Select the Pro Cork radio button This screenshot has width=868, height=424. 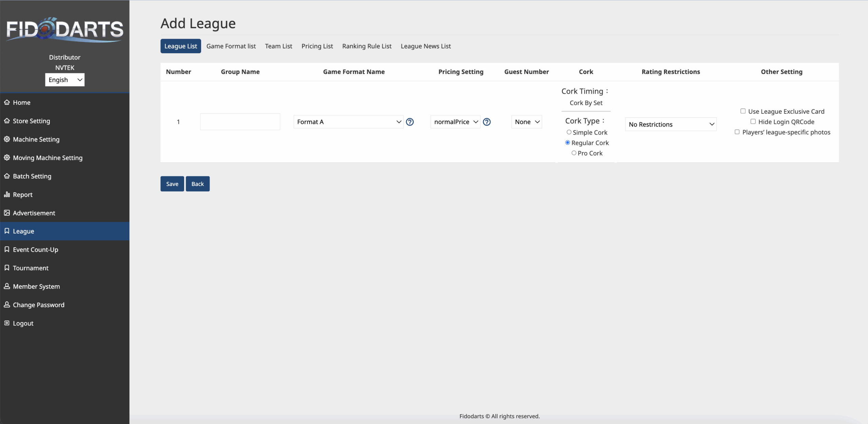[574, 153]
